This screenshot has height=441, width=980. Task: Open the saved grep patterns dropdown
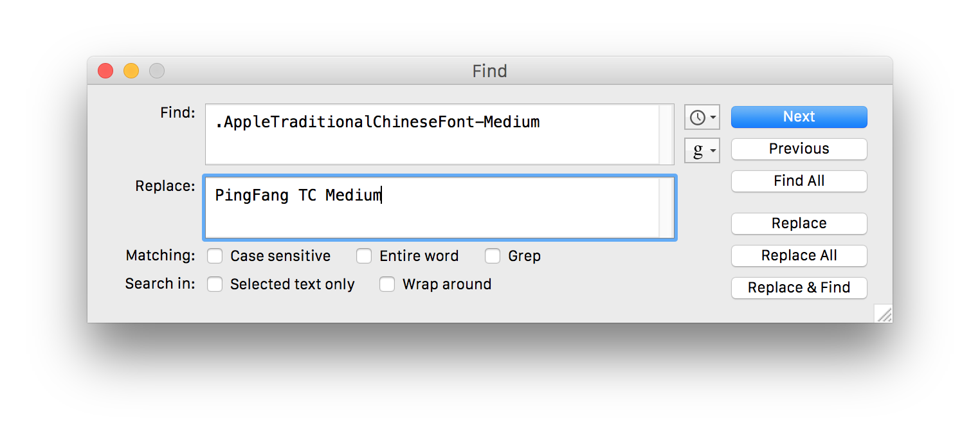pos(702,152)
